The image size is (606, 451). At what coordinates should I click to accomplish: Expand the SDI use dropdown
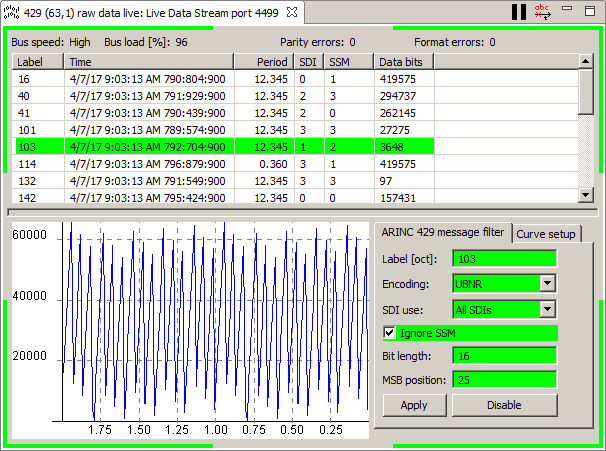[x=546, y=309]
